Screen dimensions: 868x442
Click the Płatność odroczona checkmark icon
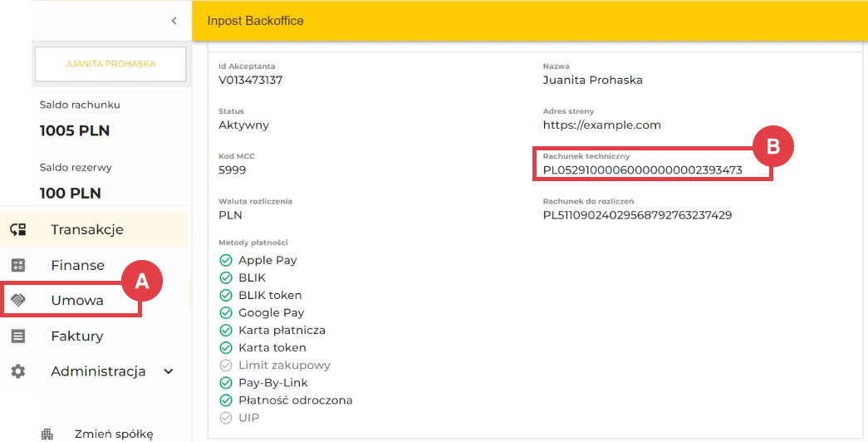pos(226,400)
